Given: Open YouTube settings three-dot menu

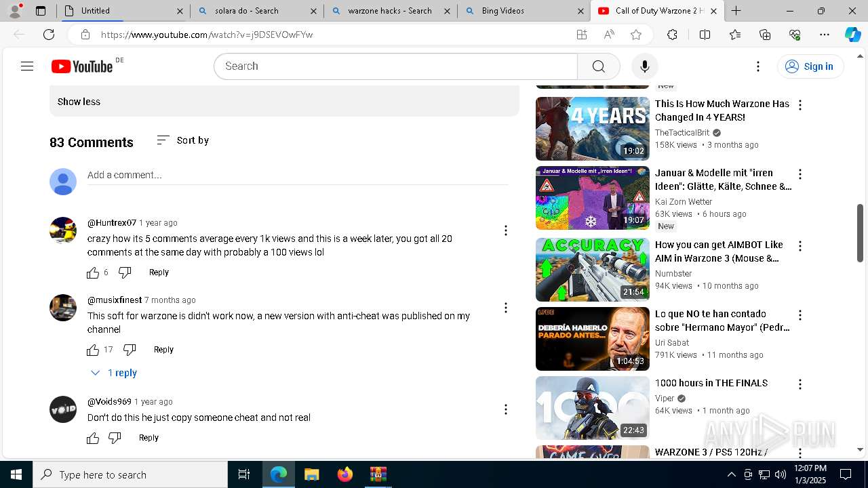Looking at the screenshot, I should [758, 66].
